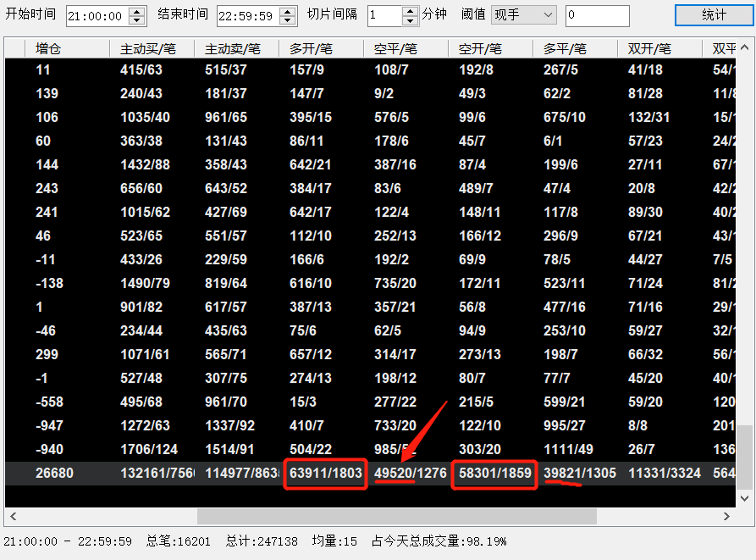The image size is (756, 560).
Task: Click the cell 995/27
Action: click(565, 426)
